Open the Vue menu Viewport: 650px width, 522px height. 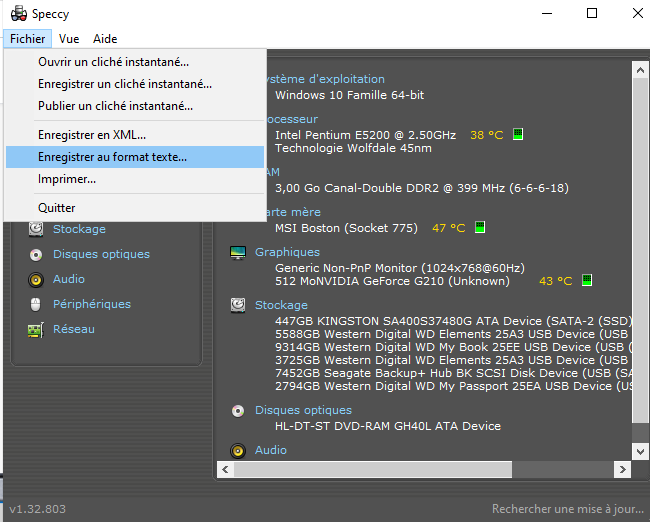tap(69, 39)
